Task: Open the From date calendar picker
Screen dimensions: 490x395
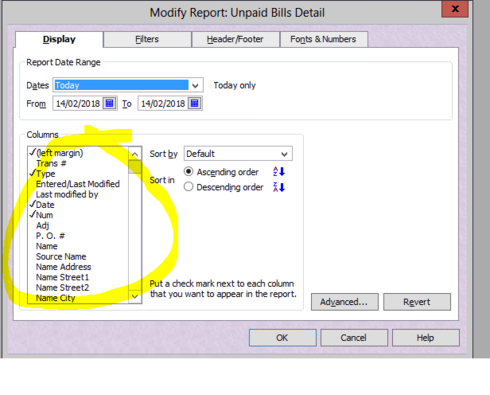Action: click(x=110, y=103)
